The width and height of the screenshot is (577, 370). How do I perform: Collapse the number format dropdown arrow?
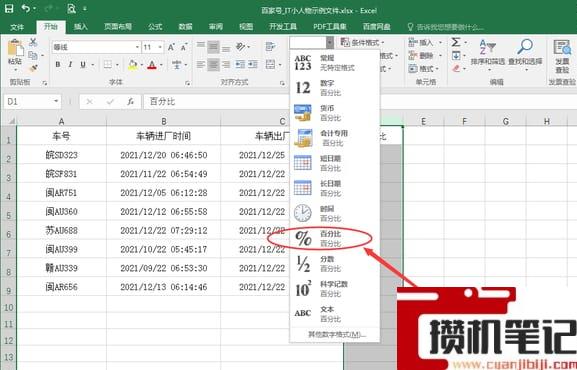[x=330, y=43]
